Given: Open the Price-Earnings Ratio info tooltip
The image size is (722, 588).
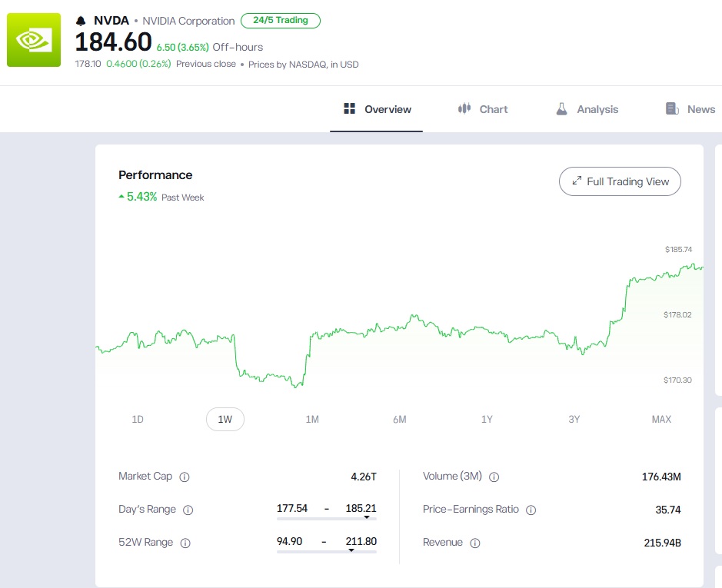Looking at the screenshot, I should (x=531, y=510).
